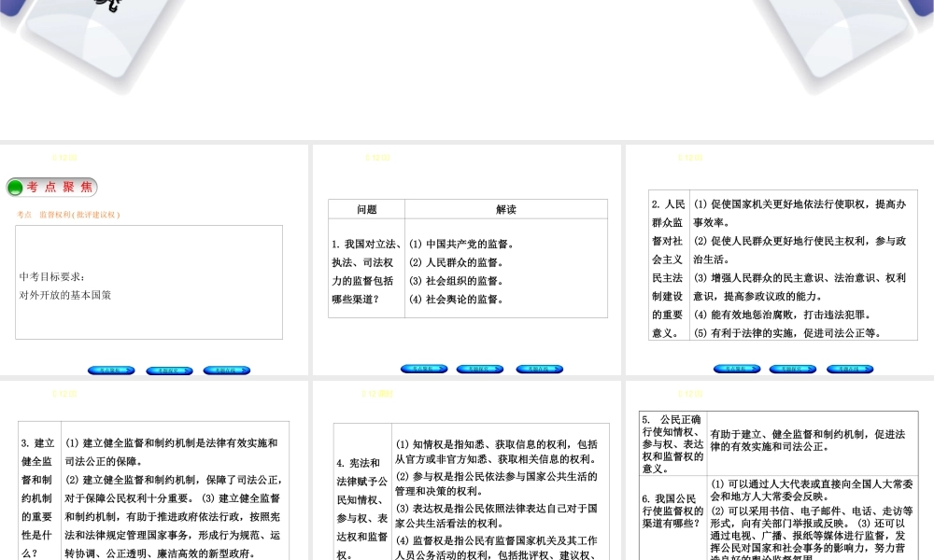Viewport: 934px width, 560px height.
Task: Open the slide thumbnail about 知情权、参与权、表达权
Action: coord(467,470)
